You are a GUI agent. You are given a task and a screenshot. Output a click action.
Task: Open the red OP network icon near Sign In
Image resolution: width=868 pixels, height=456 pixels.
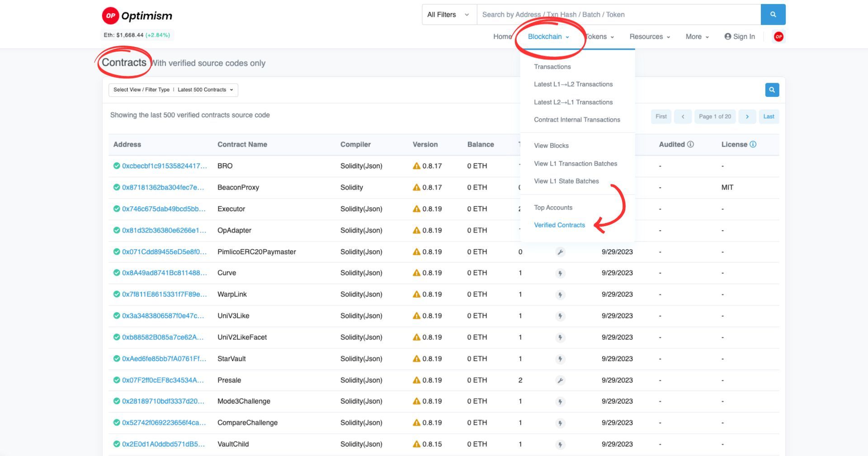point(778,37)
